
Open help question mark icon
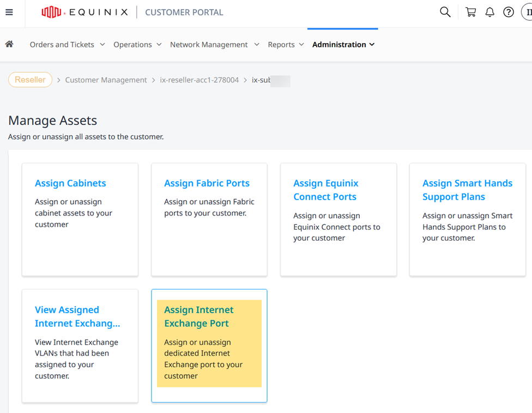click(x=508, y=12)
